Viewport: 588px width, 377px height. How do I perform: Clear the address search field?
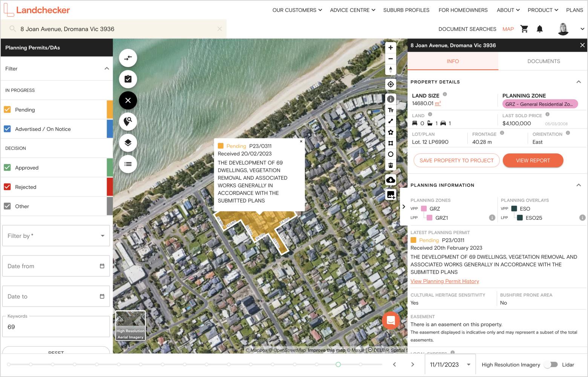click(220, 29)
